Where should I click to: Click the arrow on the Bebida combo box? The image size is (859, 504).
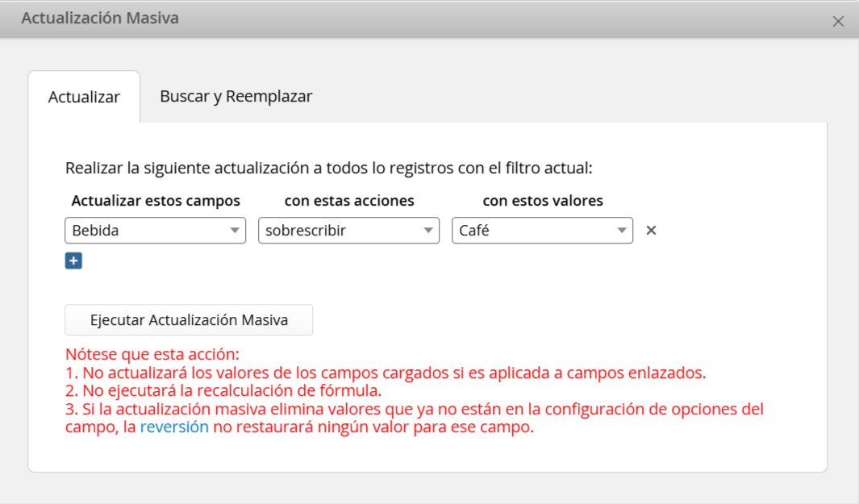tap(235, 230)
